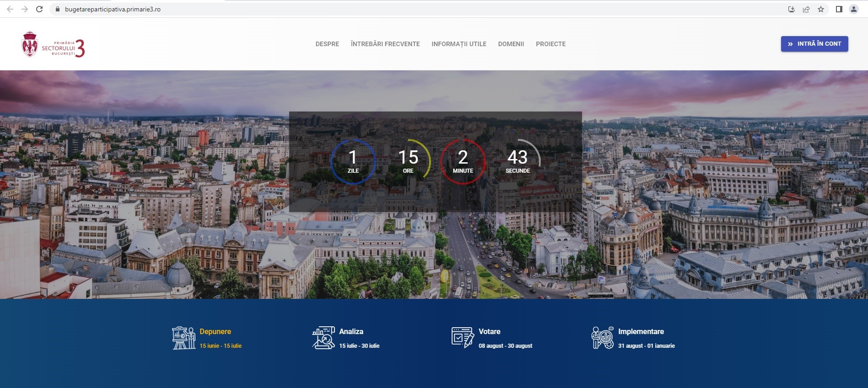Screen dimensions: 868x388
Task: Go back using browser back arrow
Action: [x=10, y=9]
